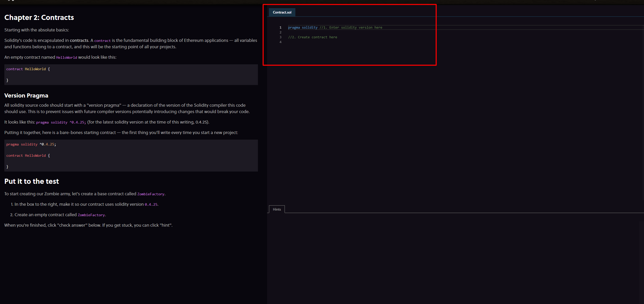The image size is (644, 304).
Task: Click 'ZombieFactory' in the base contract sentence
Action: (151, 194)
